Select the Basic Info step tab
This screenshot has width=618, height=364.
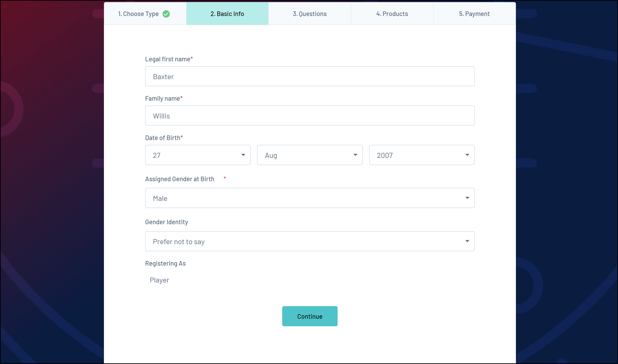coord(227,14)
